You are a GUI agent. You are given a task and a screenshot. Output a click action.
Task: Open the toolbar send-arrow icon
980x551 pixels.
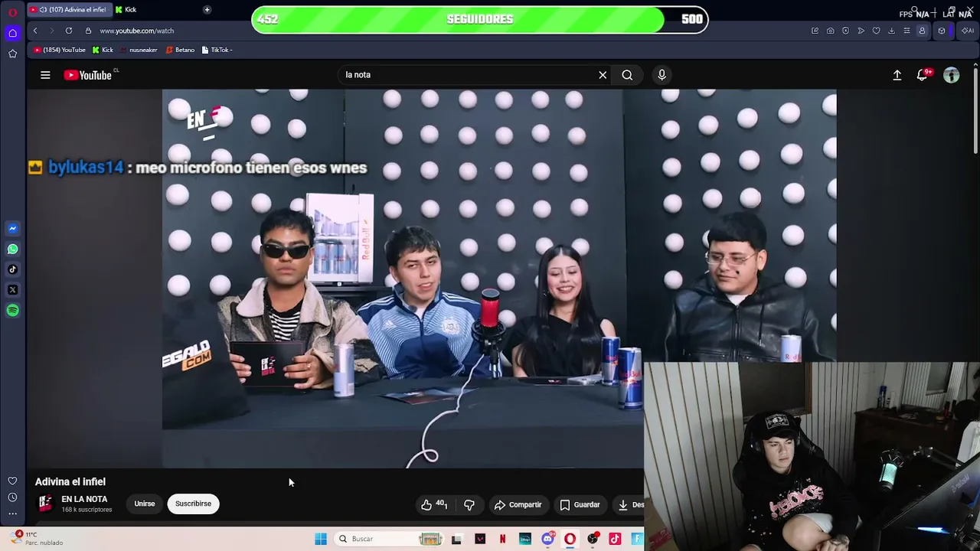pos(861,31)
